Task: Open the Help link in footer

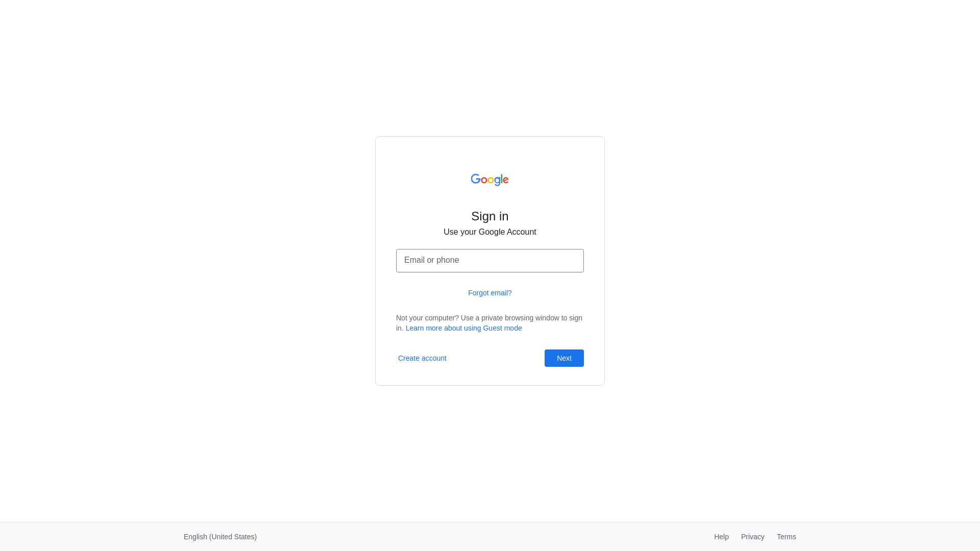Action: [721, 537]
